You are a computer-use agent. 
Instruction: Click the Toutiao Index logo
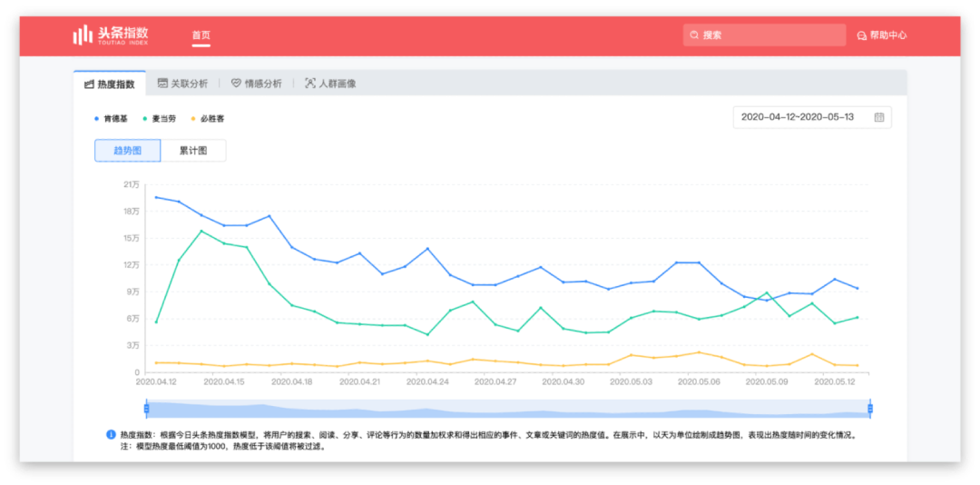(110, 35)
